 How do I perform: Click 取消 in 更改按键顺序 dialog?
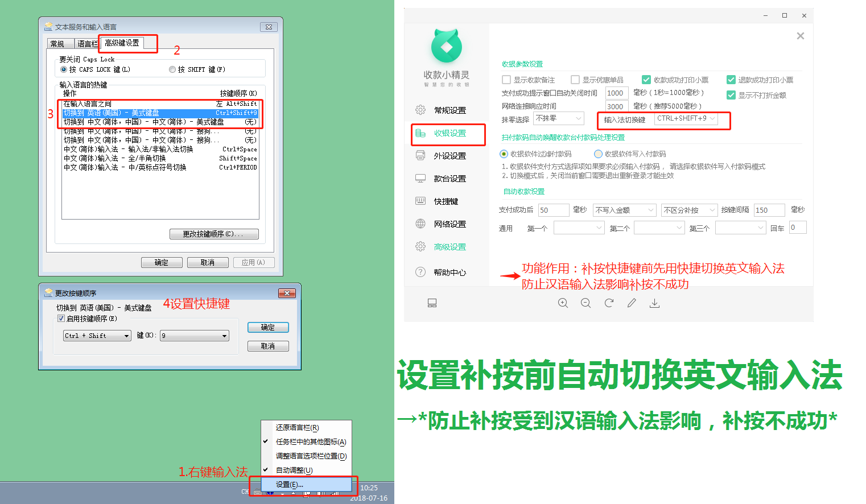(268, 346)
